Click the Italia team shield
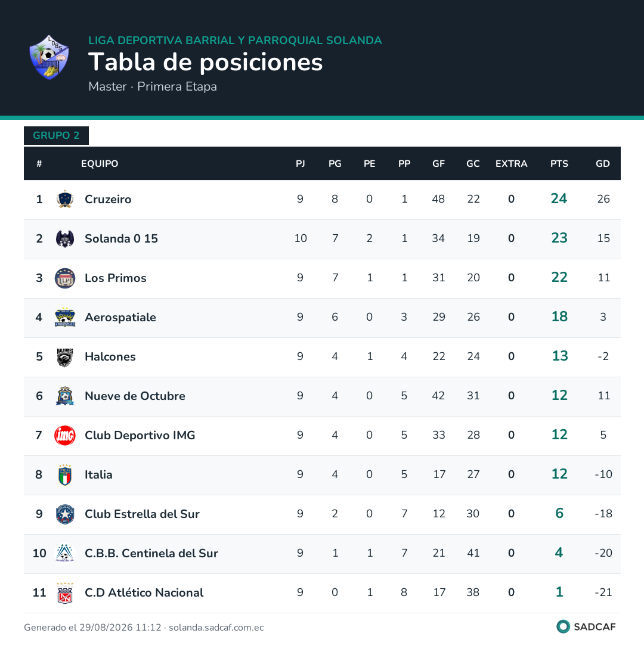644x658 pixels. tap(65, 474)
